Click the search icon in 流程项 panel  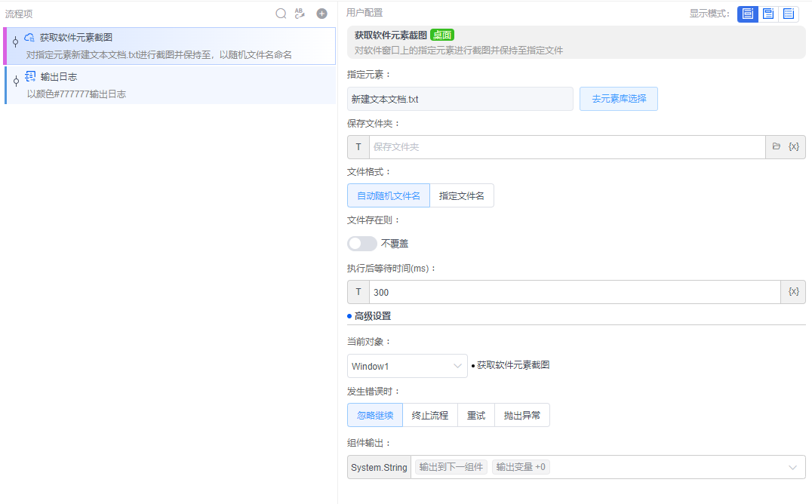tap(281, 13)
